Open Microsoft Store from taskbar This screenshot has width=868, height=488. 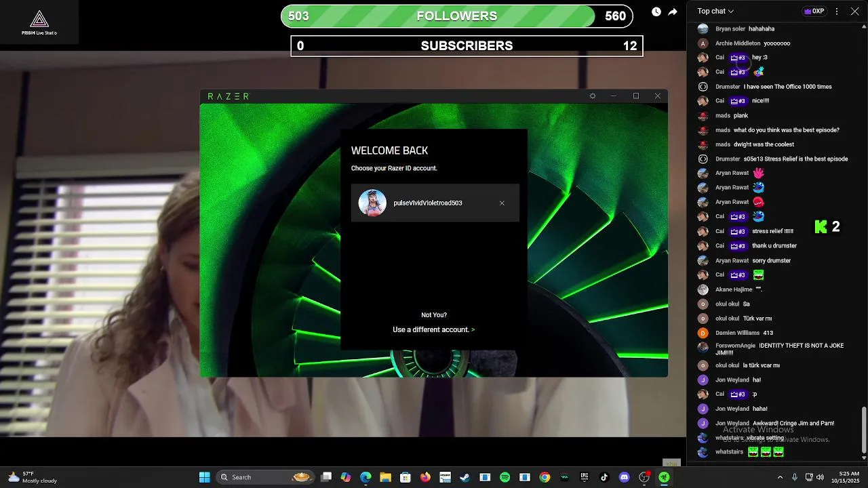[406, 477]
